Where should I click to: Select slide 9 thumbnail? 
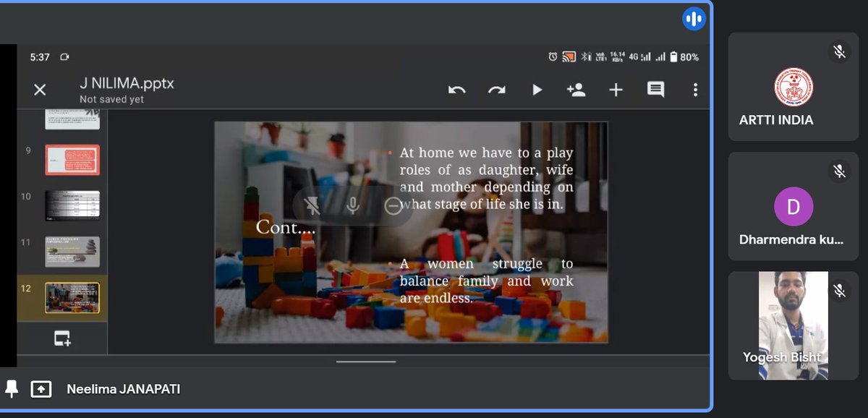click(72, 160)
